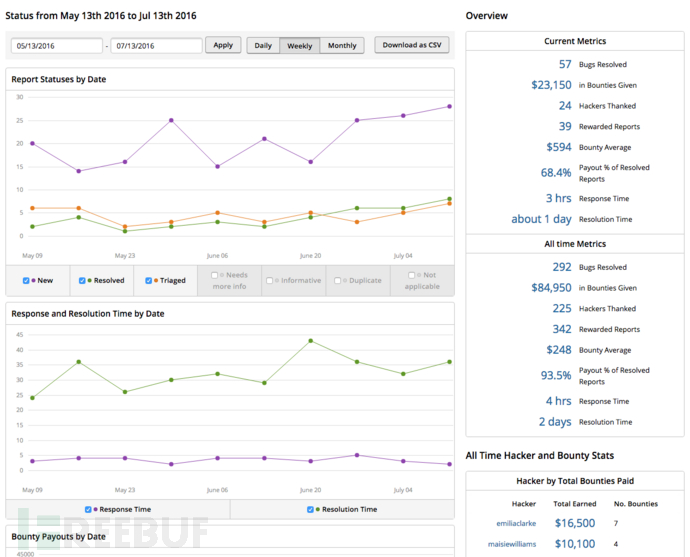Toggle the Response Time series checkbox
The image size is (690, 557).
tap(88, 509)
